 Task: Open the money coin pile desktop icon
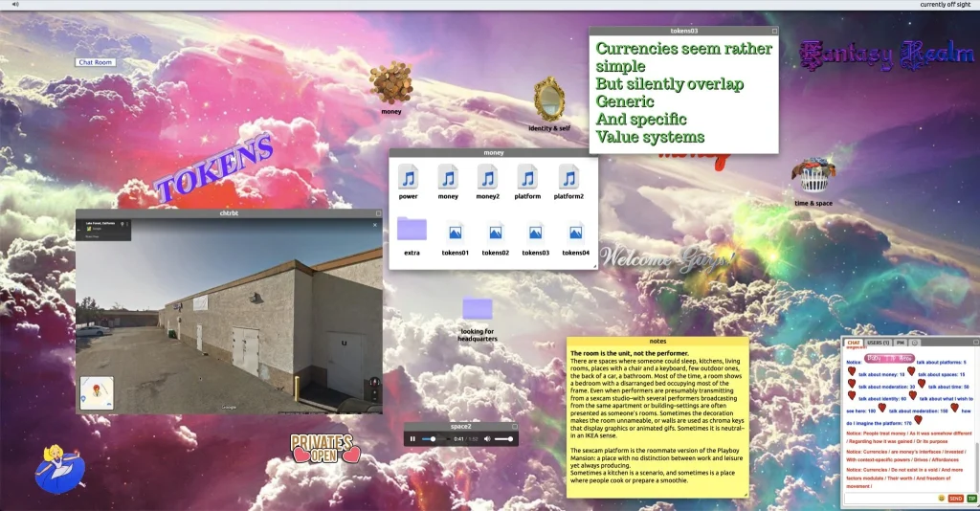click(390, 83)
